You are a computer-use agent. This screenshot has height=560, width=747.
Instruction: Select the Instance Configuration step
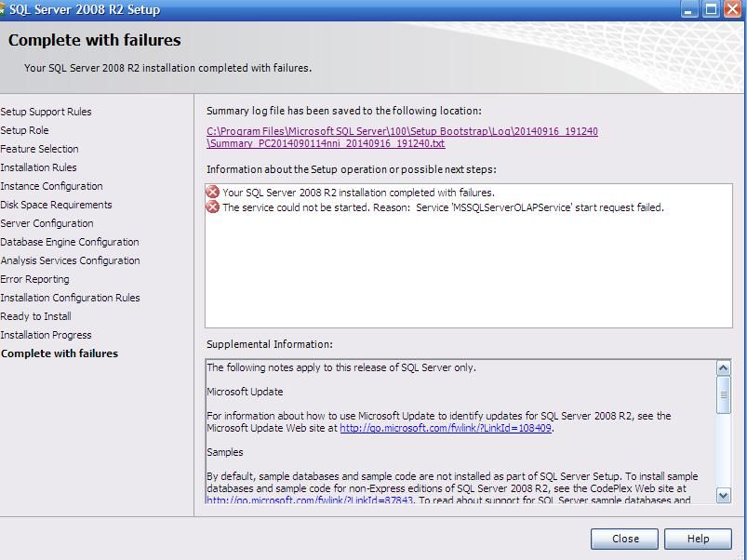pyautogui.click(x=51, y=186)
